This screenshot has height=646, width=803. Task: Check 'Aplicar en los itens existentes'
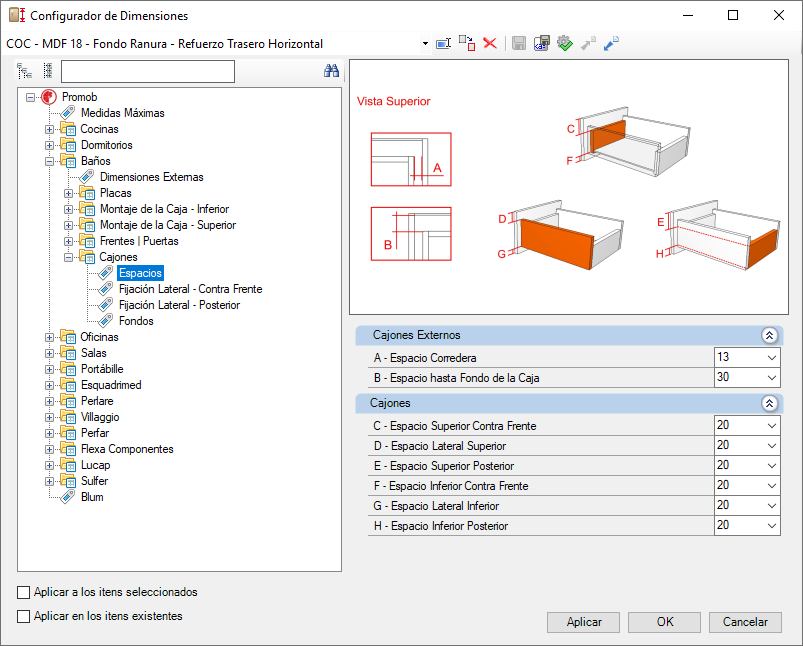point(24,616)
